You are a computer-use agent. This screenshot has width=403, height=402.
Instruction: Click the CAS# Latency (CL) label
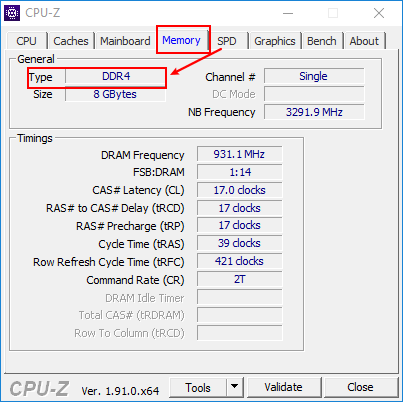(x=138, y=190)
